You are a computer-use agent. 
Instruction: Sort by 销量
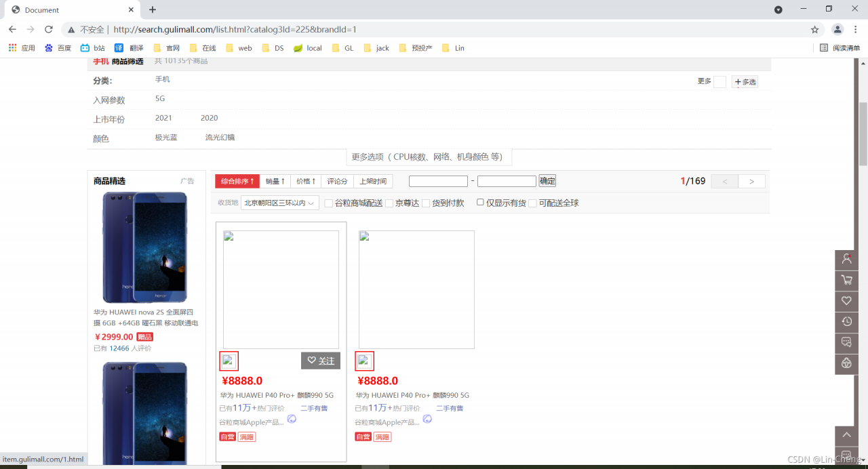(x=275, y=181)
